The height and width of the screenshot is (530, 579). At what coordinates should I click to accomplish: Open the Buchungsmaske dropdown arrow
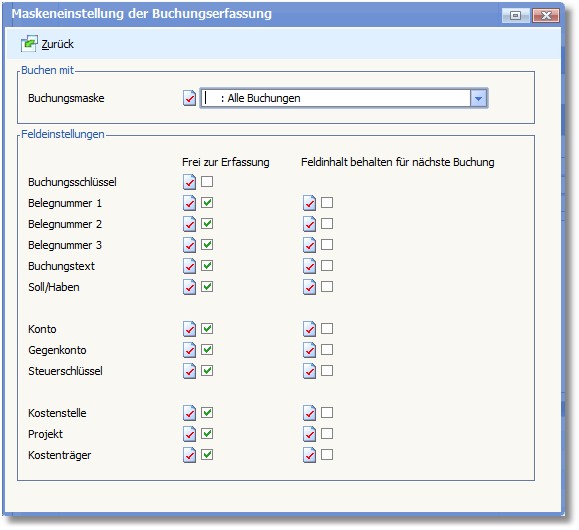click(x=479, y=98)
